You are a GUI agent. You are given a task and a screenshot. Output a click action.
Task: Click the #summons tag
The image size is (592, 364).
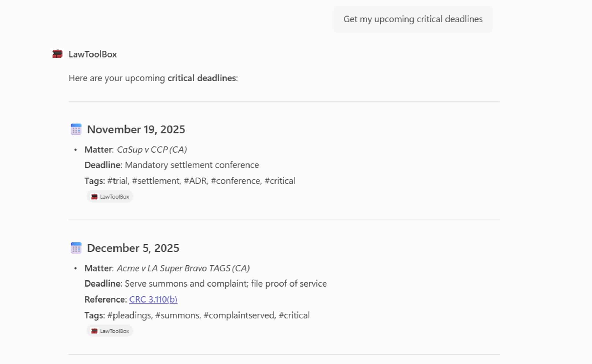177,315
